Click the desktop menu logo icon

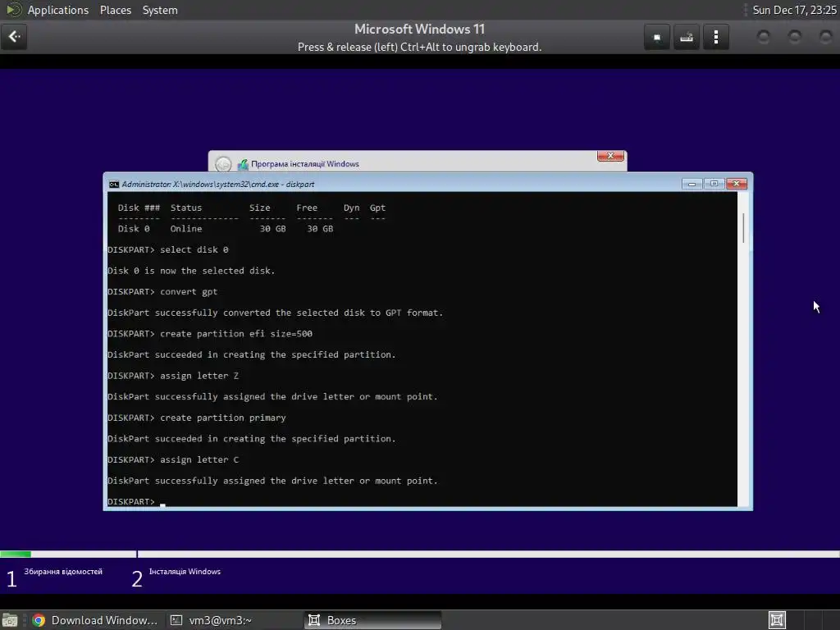(13, 10)
